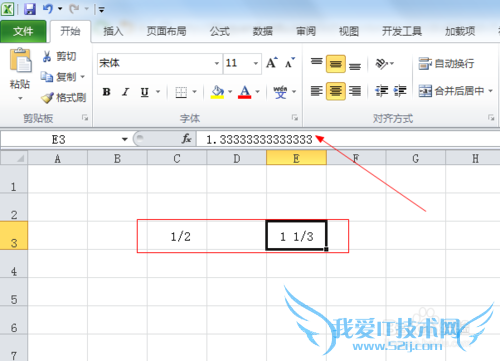Toggle bold formatting
This screenshot has height=361, width=500.
coord(106,92)
